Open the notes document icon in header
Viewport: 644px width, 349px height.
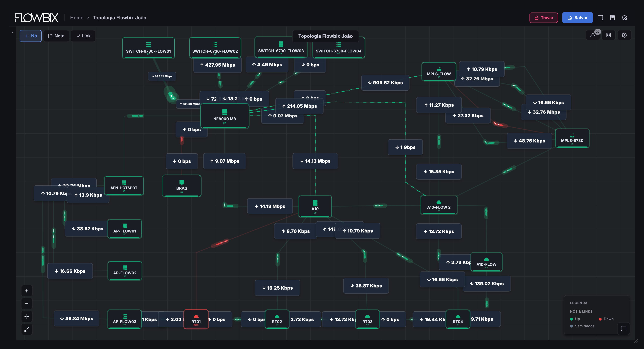pyautogui.click(x=612, y=18)
